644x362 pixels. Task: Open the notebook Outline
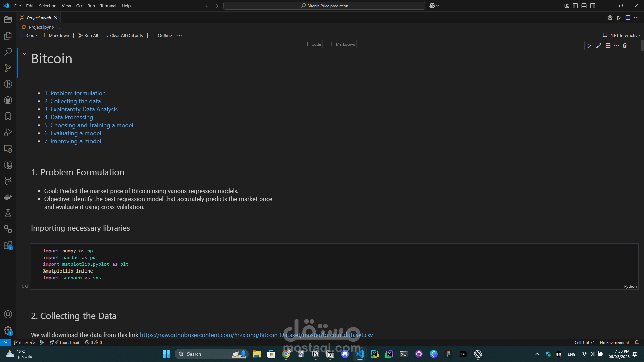pyautogui.click(x=161, y=35)
